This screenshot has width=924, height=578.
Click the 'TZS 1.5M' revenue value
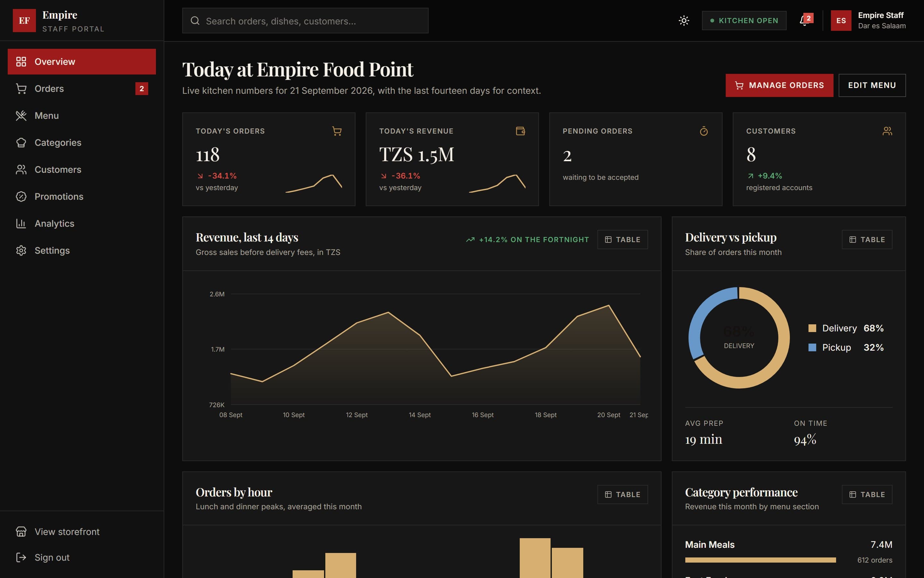(416, 155)
